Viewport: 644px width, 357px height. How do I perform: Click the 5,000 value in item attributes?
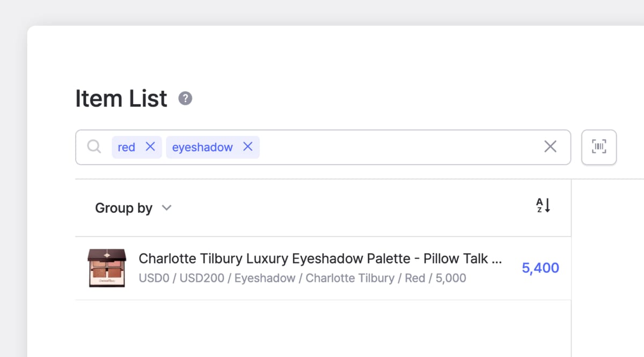(450, 278)
